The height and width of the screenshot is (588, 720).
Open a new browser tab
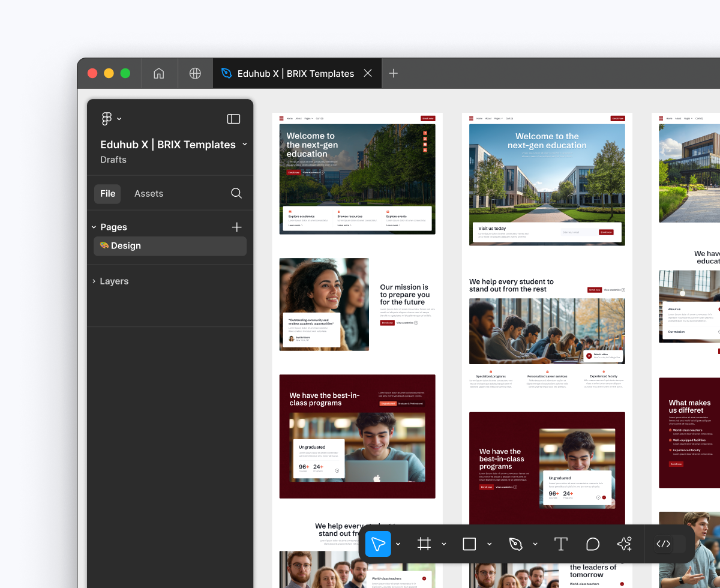click(x=394, y=73)
